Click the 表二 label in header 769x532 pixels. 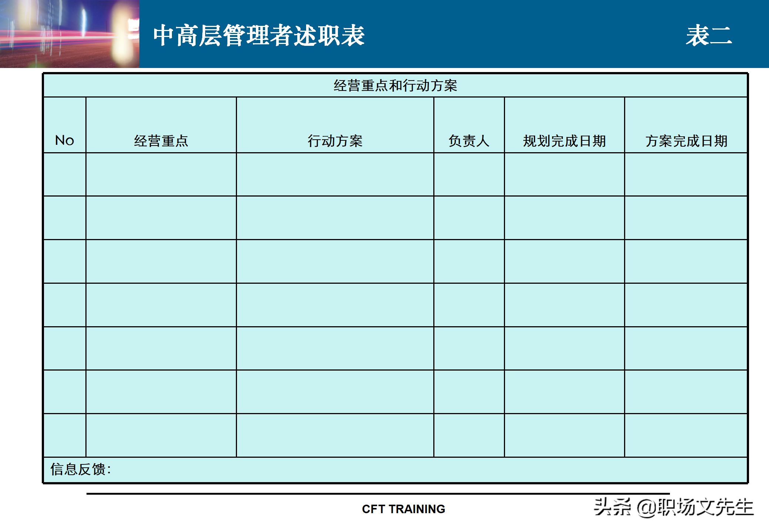click(x=708, y=36)
